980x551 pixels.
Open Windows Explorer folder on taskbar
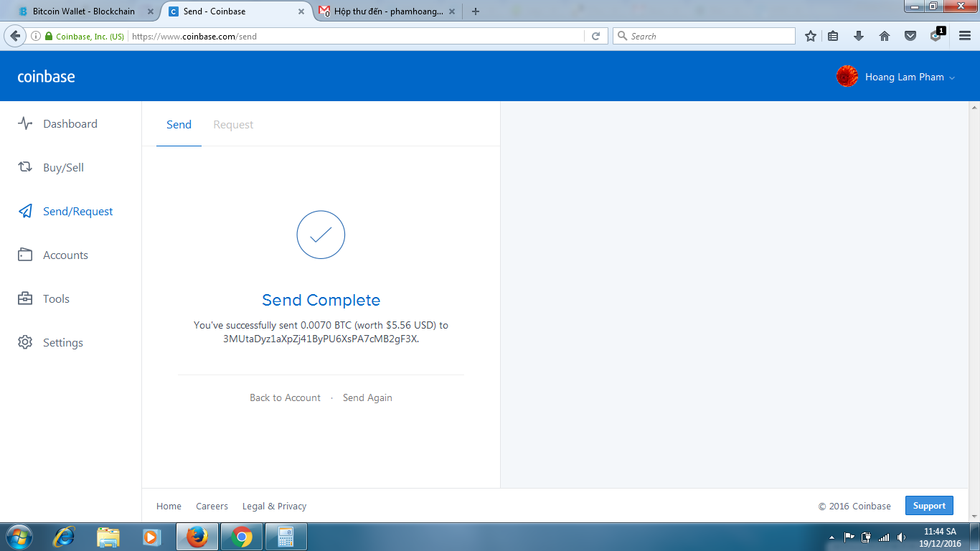108,537
